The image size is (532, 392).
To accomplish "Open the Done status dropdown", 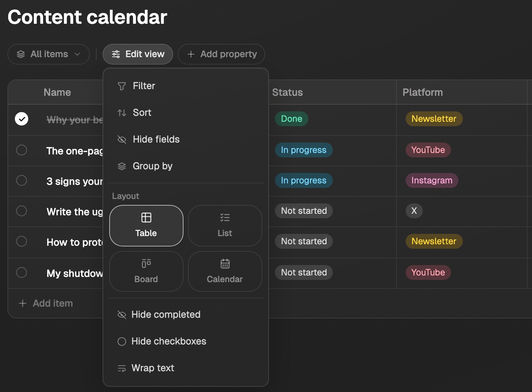I will click(292, 119).
